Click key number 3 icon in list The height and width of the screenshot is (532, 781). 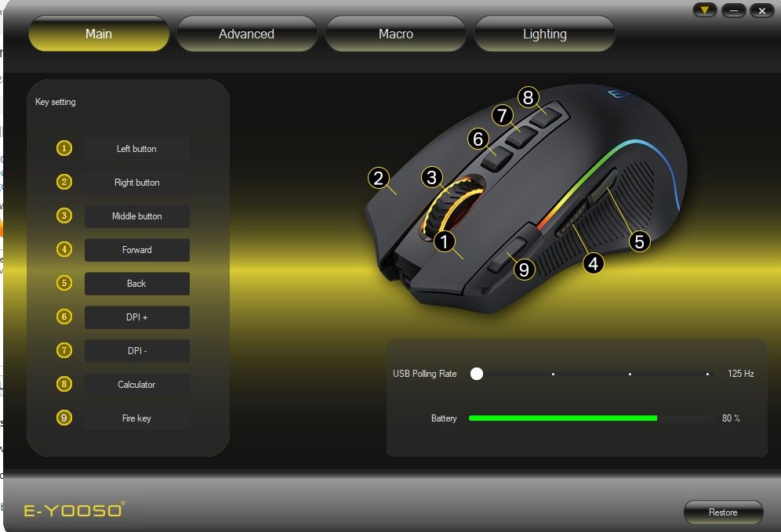click(x=64, y=215)
